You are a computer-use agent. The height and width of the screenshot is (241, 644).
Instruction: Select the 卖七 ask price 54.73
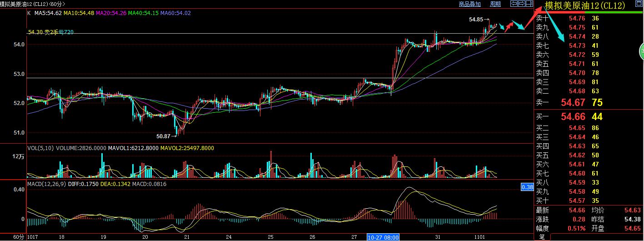(x=577, y=45)
